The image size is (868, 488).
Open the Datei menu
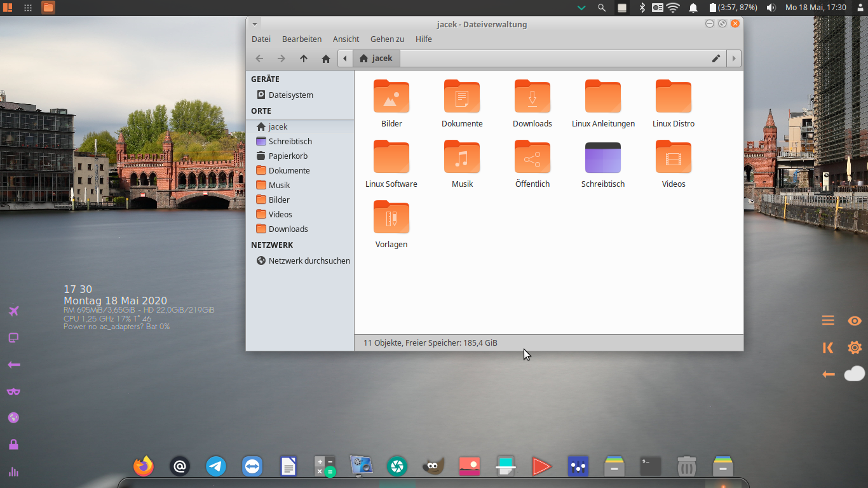(x=261, y=39)
